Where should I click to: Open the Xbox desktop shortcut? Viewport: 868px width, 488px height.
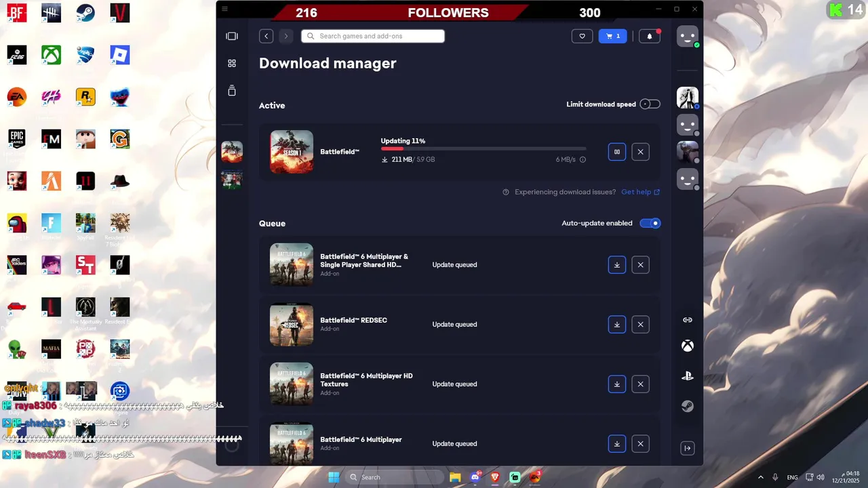point(51,55)
